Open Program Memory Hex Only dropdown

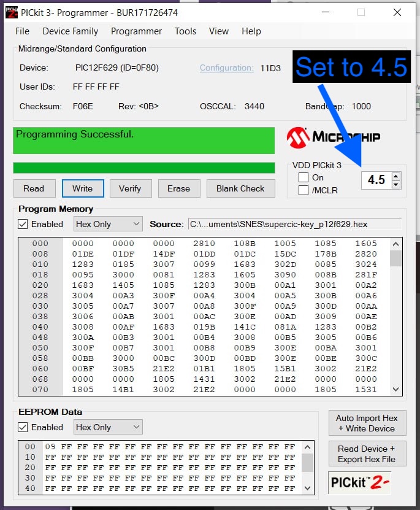coord(108,224)
